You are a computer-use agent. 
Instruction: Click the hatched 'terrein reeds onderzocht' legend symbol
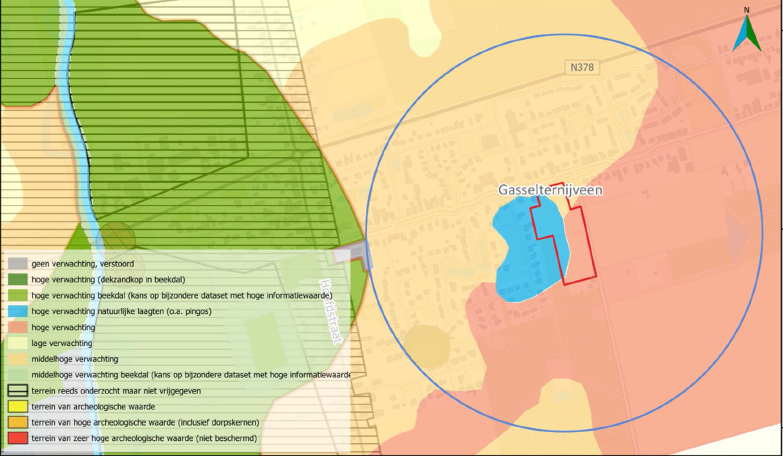tap(16, 391)
